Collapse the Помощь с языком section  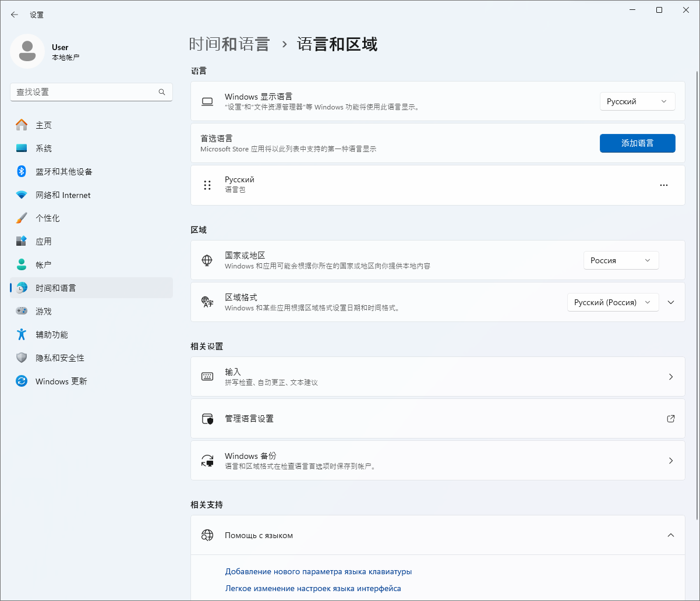[671, 535]
